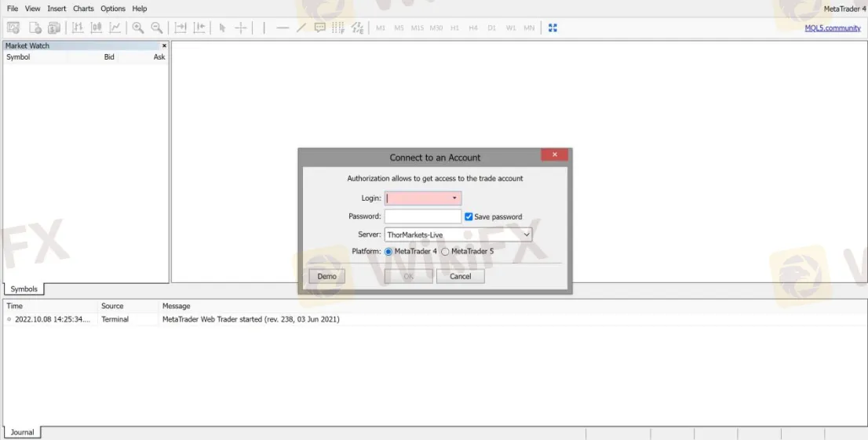Image resolution: width=868 pixels, height=440 pixels.
Task: Select the Line Chart icon
Action: (115, 27)
